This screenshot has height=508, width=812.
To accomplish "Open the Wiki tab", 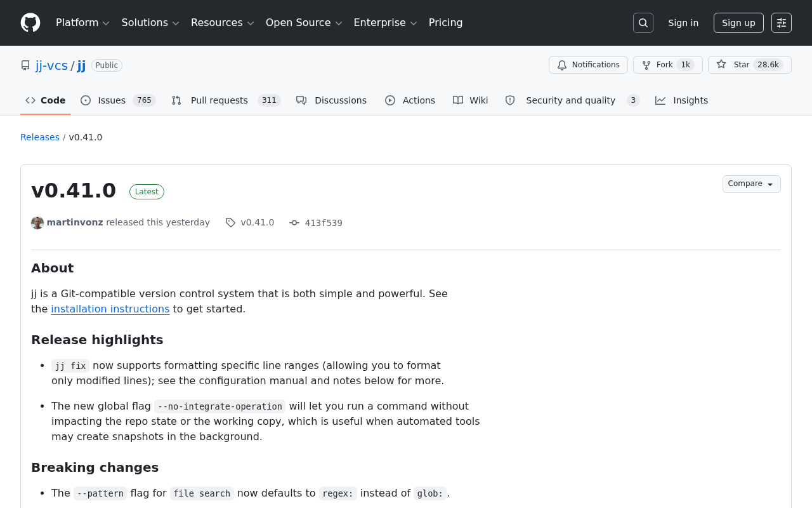I will (x=471, y=100).
